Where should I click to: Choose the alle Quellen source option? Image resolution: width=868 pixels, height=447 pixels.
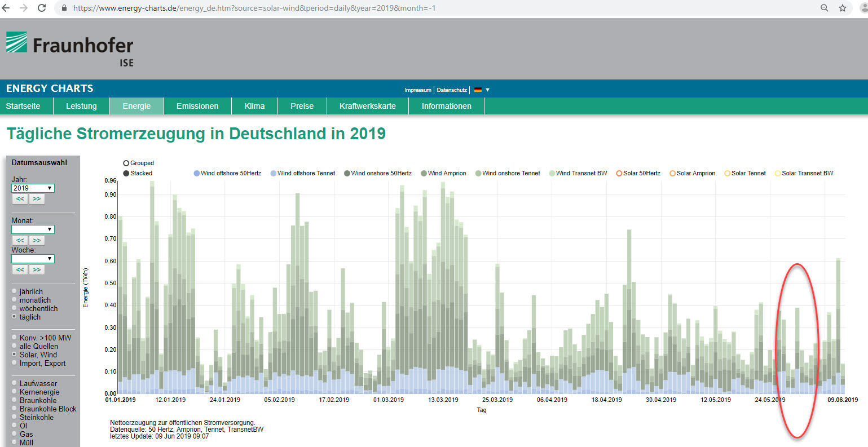(x=15, y=346)
